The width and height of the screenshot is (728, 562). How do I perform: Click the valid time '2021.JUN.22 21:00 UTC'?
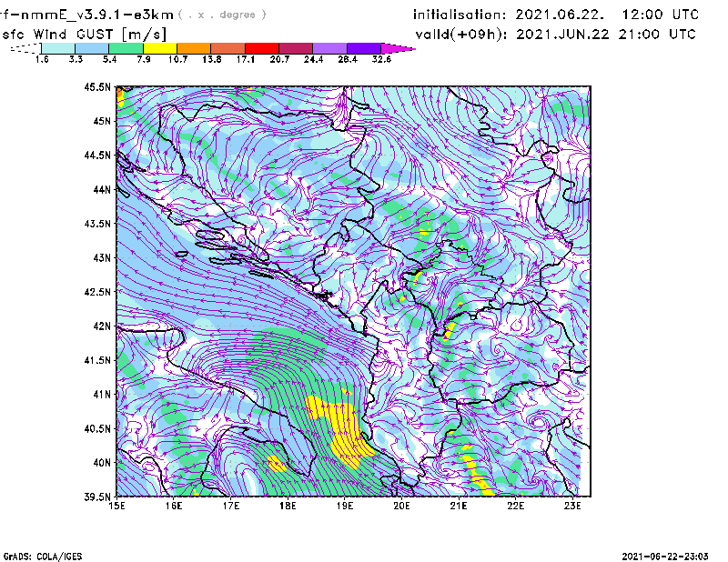tap(606, 35)
